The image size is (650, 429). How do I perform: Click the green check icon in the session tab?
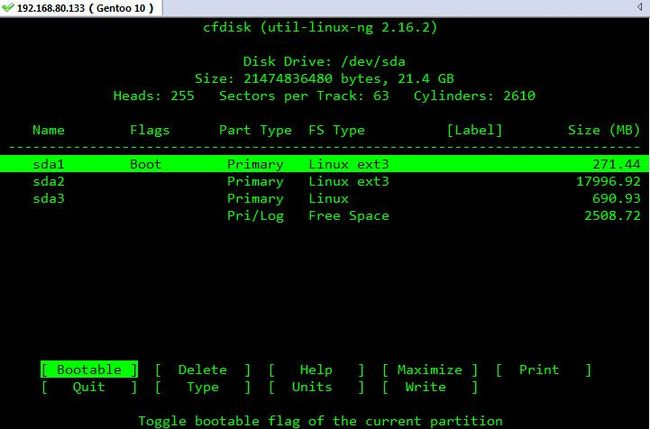[8, 7]
